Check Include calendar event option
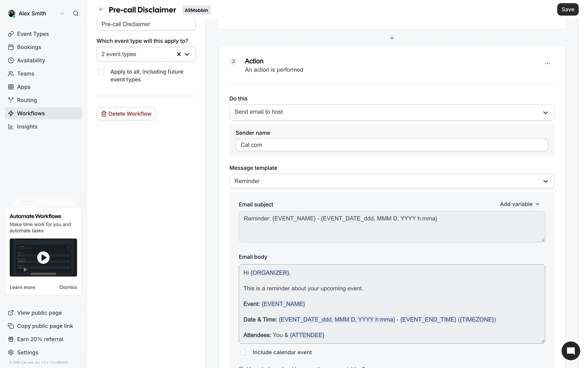The image size is (588, 368). [243, 352]
